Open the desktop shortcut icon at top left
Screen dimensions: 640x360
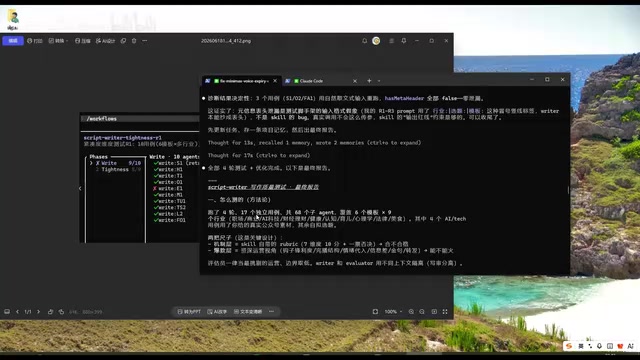click(13, 19)
